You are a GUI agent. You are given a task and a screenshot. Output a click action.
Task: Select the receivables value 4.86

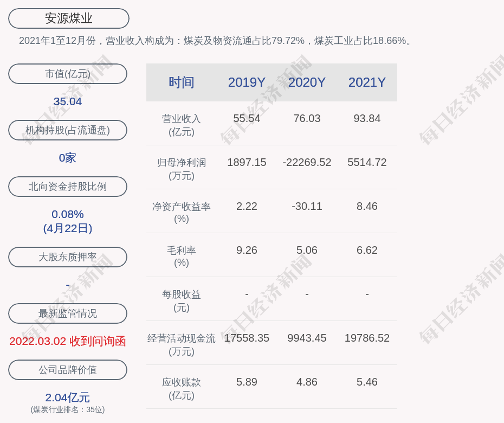pos(307,382)
